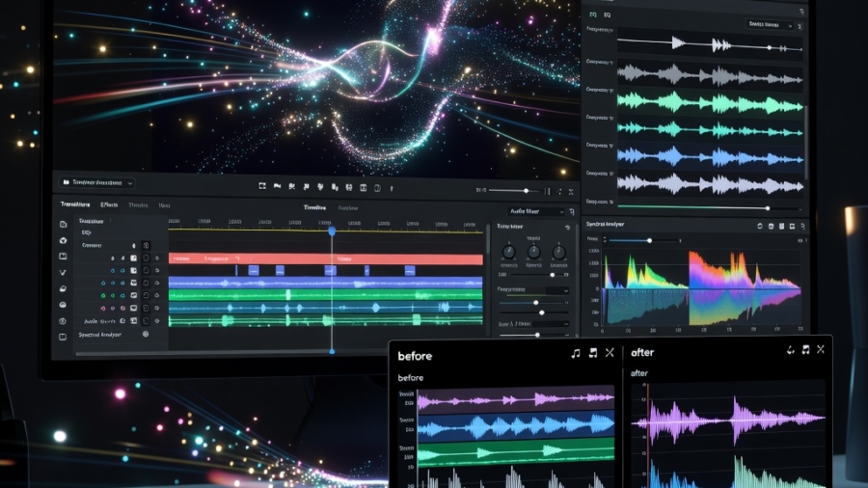Click the rightmost icon in the Spectral Analyzer header
Viewport: 868px width, 488px height.
click(802, 227)
